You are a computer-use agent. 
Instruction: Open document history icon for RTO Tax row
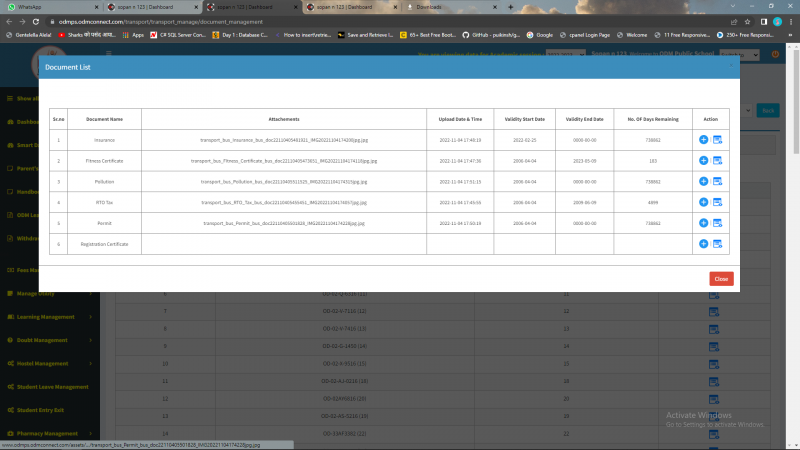[x=717, y=202]
